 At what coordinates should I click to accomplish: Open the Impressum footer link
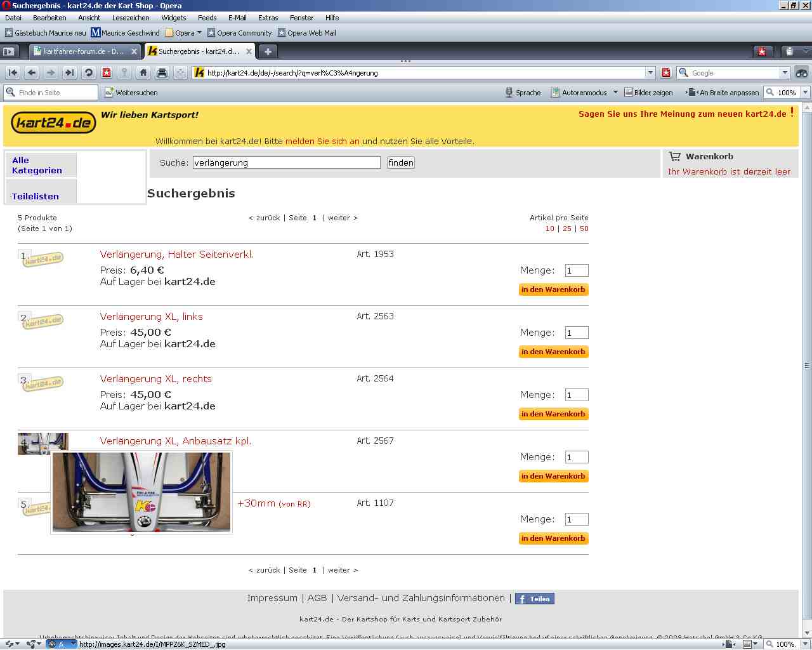(272, 598)
